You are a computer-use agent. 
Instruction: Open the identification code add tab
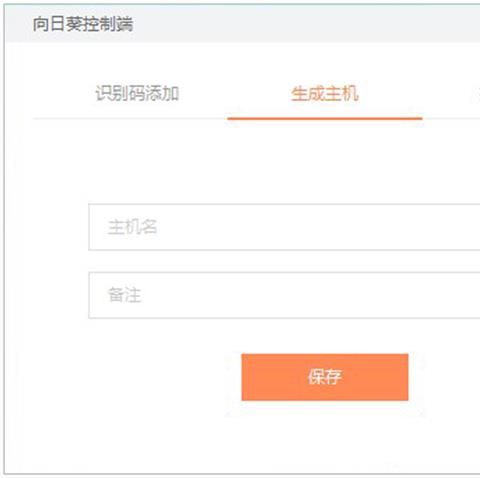click(137, 93)
